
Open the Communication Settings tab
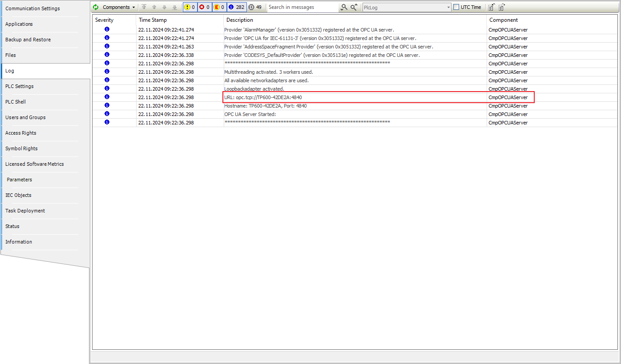click(x=32, y=8)
